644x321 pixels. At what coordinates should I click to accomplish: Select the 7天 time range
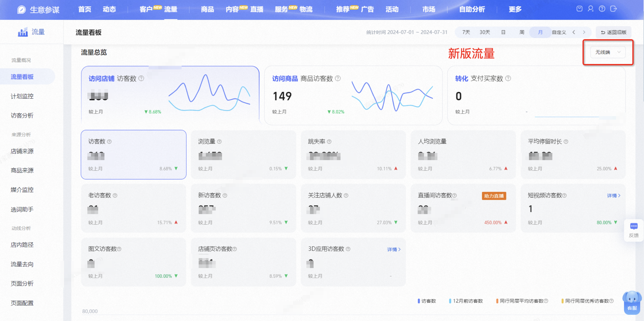(466, 32)
